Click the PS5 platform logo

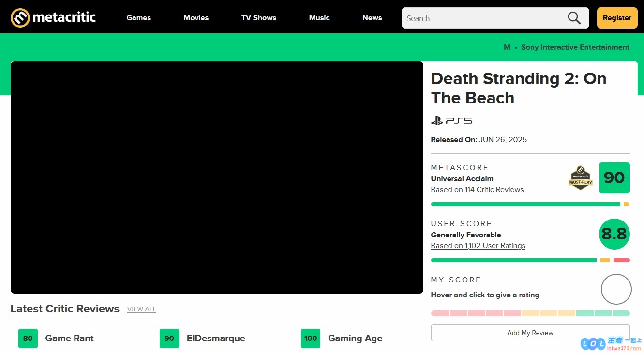point(451,120)
